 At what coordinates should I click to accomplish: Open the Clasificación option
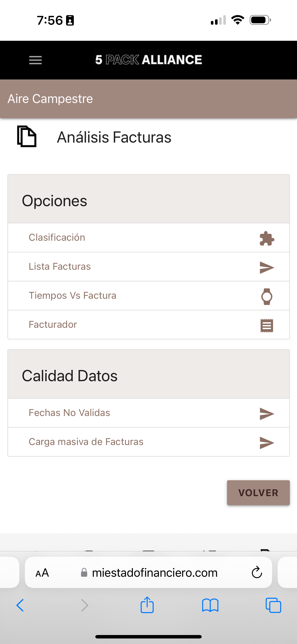click(57, 237)
